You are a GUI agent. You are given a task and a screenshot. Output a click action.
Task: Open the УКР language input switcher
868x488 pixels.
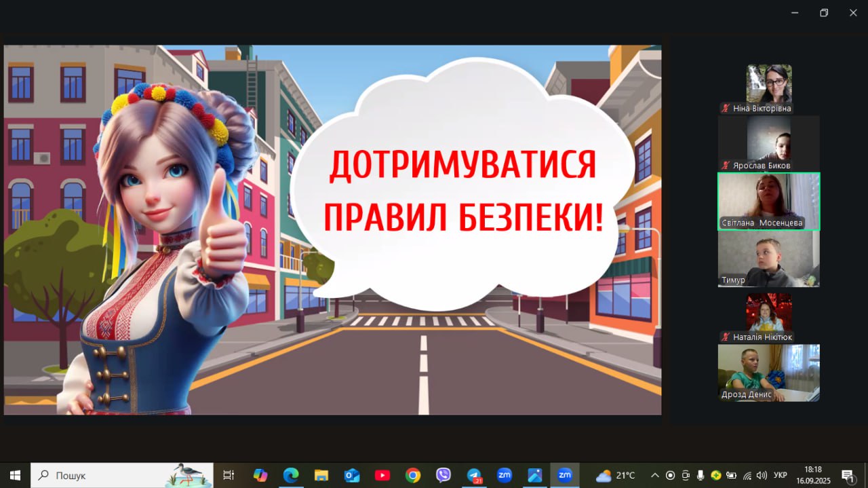click(x=781, y=475)
